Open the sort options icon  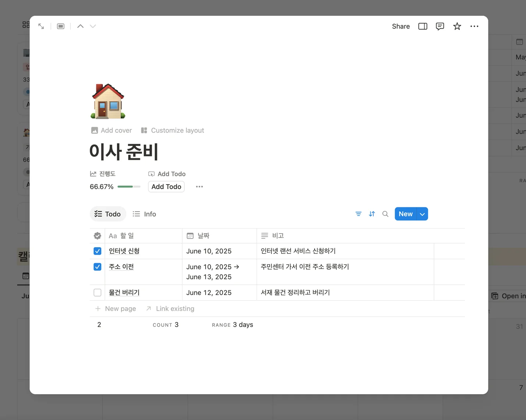[372, 213]
